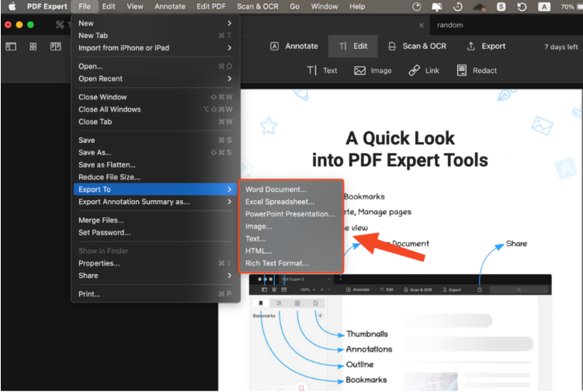Close the random tab
Screen dimensions: 583x392
click(x=422, y=25)
